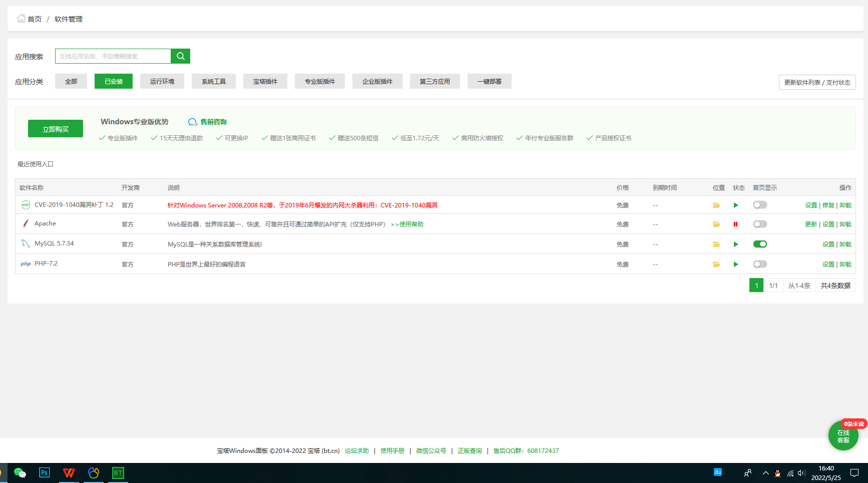This screenshot has height=483, width=868.
Task: Open Photoshop from the taskbar
Action: click(45, 472)
